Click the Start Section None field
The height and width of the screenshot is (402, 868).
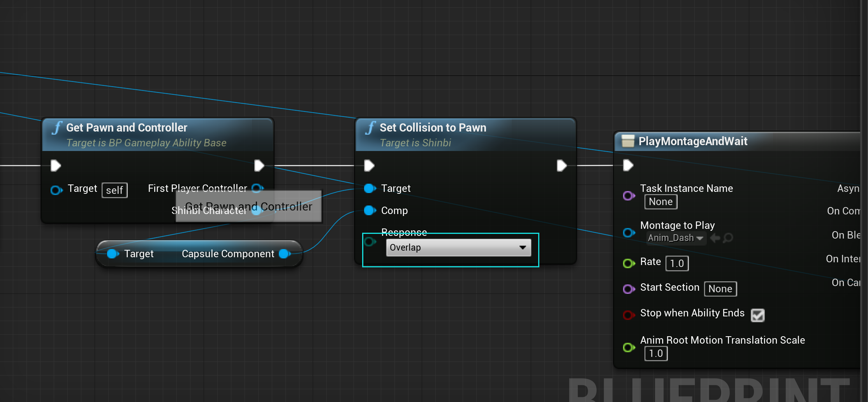tap(720, 288)
